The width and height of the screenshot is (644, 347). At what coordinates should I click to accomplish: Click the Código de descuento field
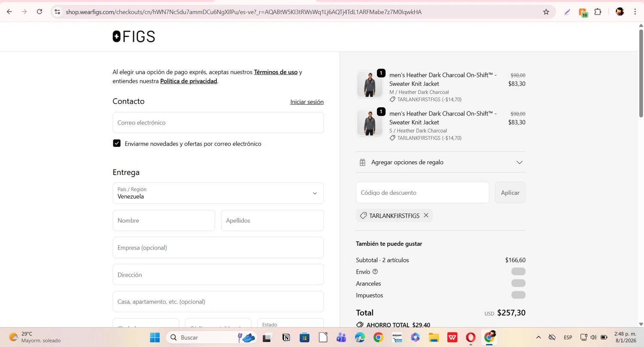pyautogui.click(x=422, y=193)
